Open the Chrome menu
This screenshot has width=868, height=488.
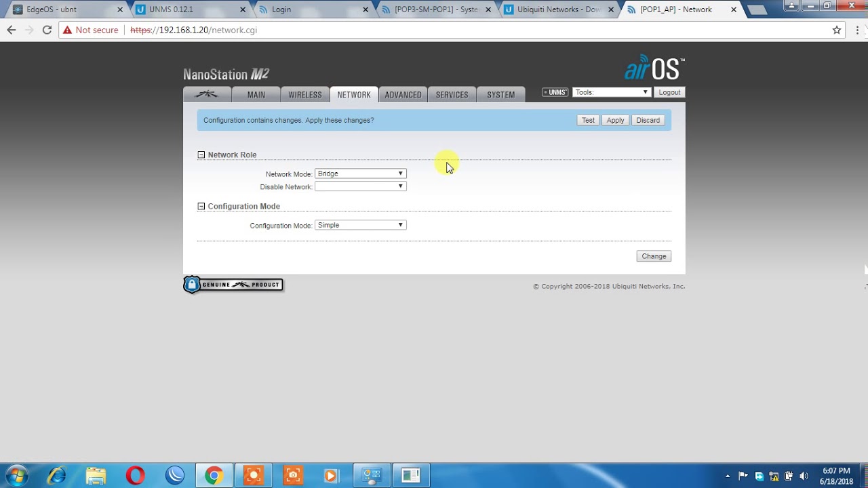click(x=856, y=30)
